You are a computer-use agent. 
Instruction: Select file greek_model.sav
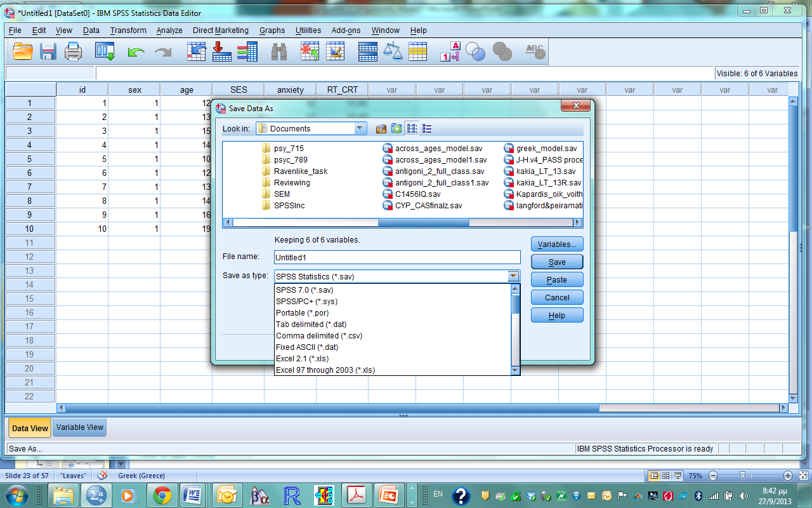540,148
